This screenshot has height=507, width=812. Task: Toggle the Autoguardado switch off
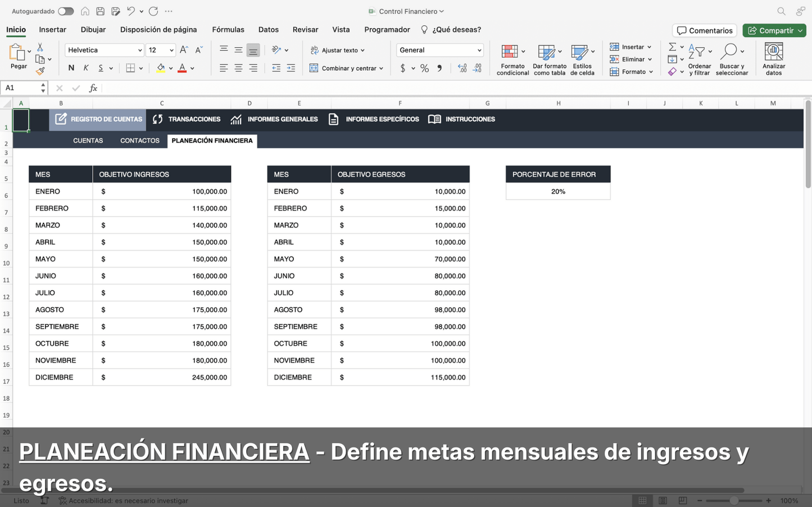66,11
